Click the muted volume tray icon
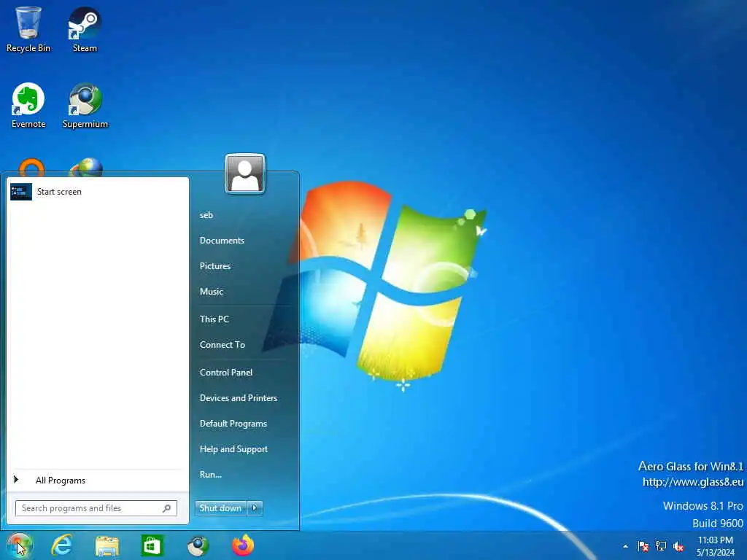Viewport: 747px width, 560px height. (x=678, y=546)
